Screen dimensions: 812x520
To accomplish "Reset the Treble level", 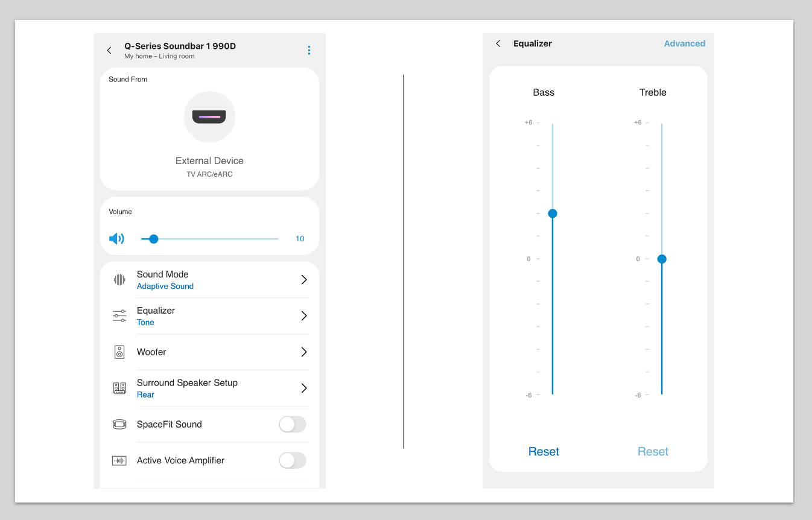I will click(653, 451).
